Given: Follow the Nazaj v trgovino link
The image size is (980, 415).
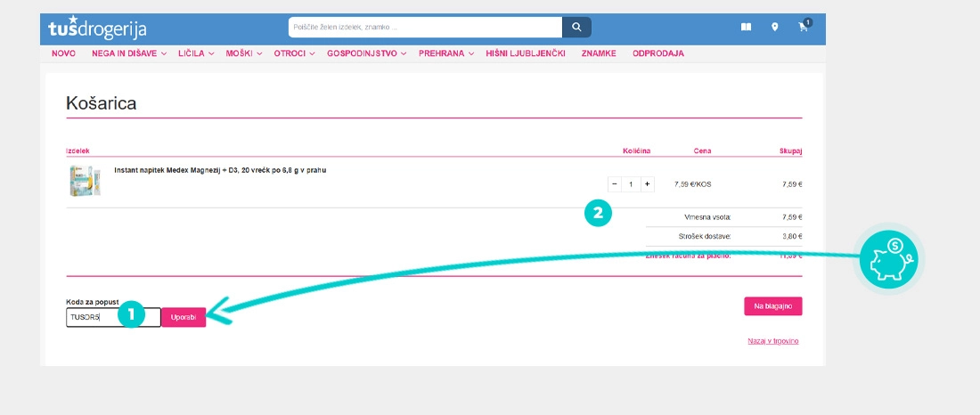Looking at the screenshot, I should (772, 340).
